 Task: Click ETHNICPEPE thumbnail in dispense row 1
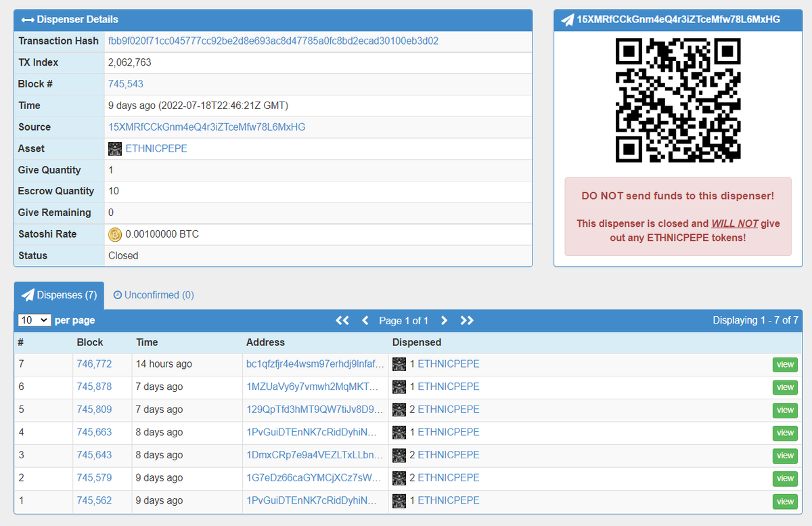pyautogui.click(x=399, y=501)
